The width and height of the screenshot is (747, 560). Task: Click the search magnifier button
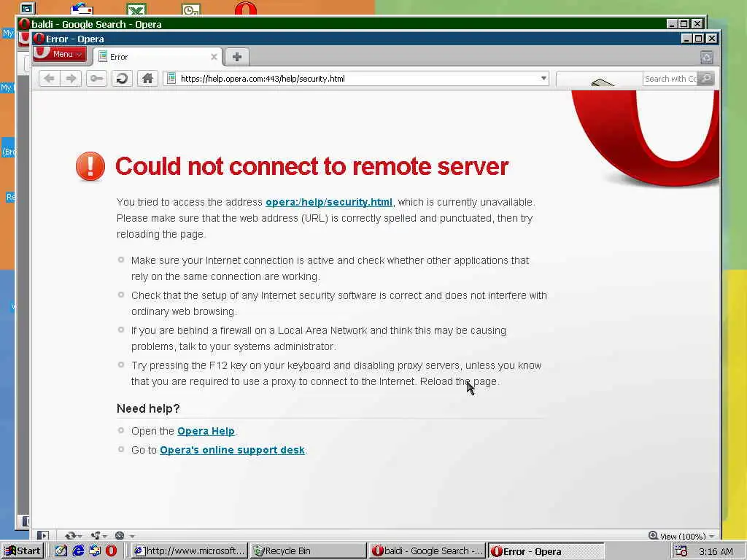tap(705, 79)
